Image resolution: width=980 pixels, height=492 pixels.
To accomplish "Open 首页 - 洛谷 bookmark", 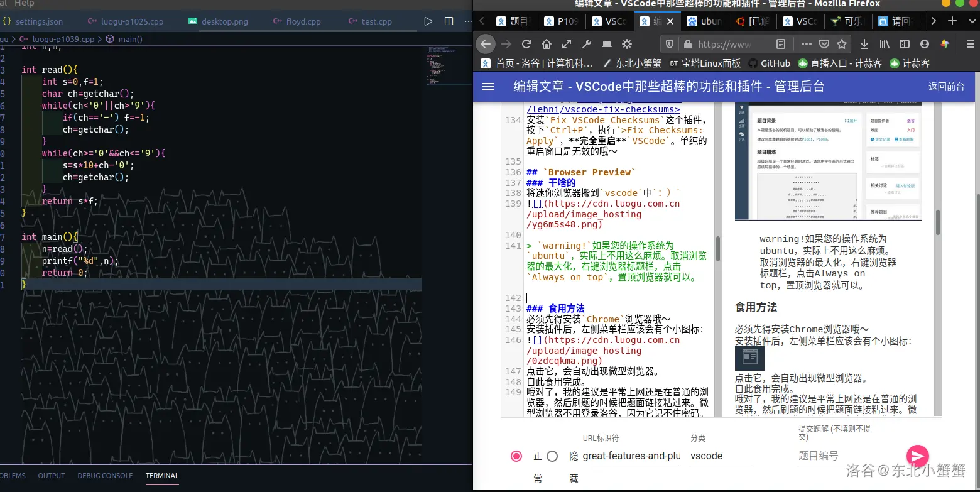I will pyautogui.click(x=536, y=63).
